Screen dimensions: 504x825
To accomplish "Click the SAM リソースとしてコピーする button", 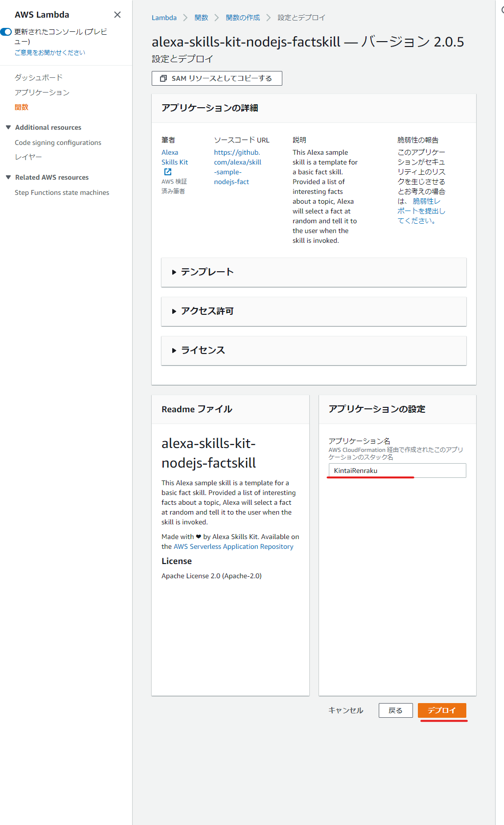I will pyautogui.click(x=217, y=78).
